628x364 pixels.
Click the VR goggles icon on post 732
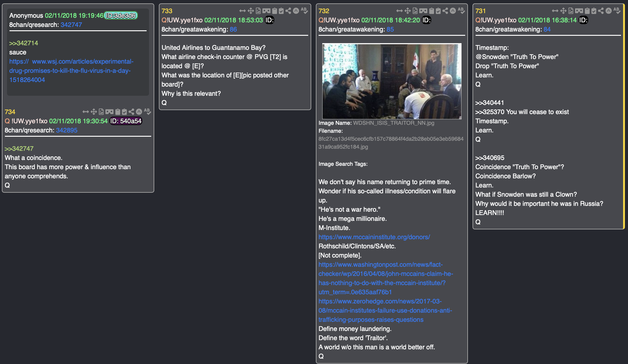click(423, 11)
